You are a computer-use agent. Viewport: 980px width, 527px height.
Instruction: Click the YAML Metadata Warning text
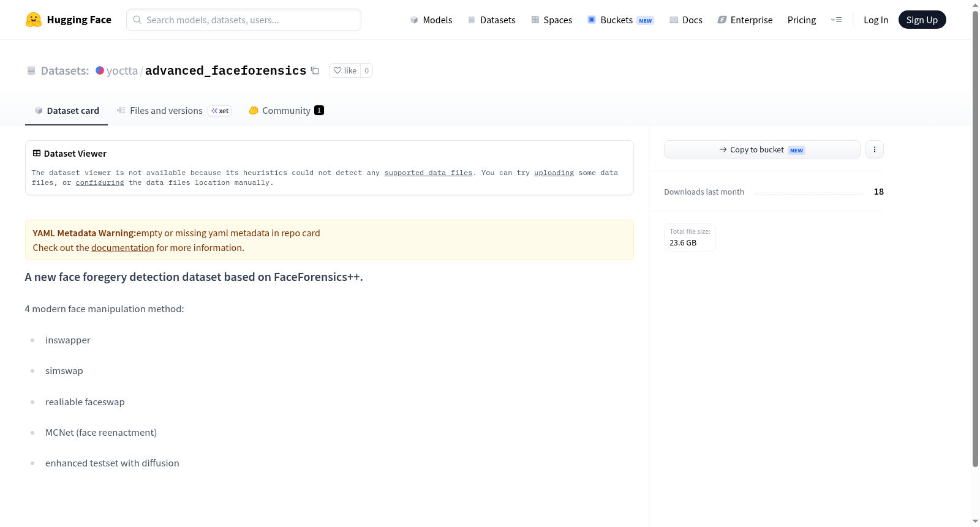[85, 233]
